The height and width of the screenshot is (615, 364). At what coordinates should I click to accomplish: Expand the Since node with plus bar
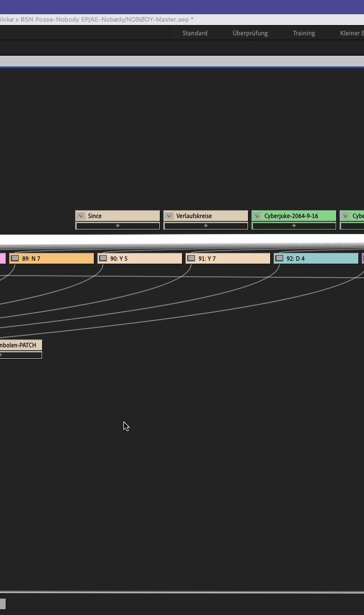[x=118, y=225]
